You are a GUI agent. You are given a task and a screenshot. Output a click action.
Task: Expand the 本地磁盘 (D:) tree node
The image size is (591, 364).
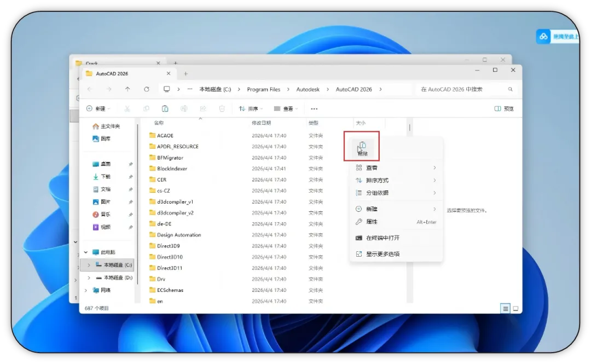click(89, 278)
